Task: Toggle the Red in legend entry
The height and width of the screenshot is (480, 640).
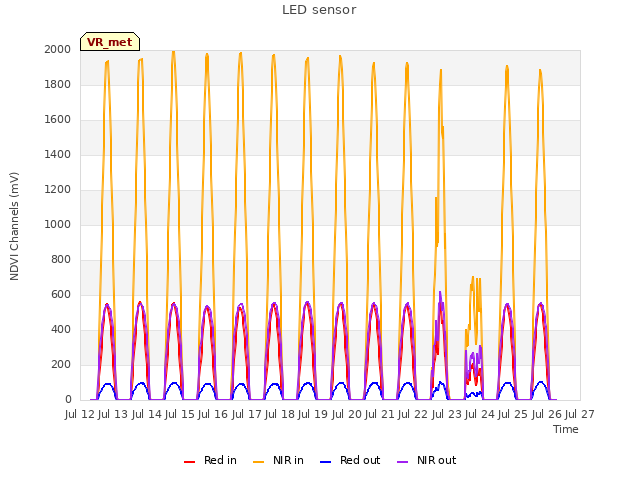Action: tap(210, 460)
